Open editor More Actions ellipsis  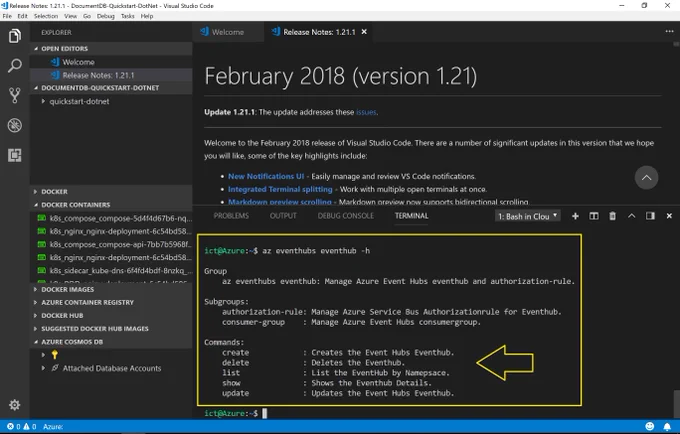(x=670, y=31)
